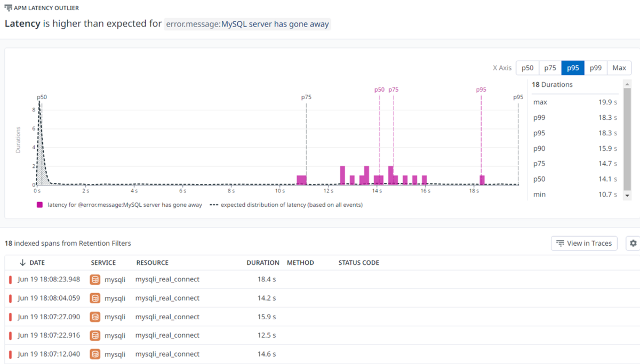
Task: Sort by the DURATION column header
Action: click(263, 263)
